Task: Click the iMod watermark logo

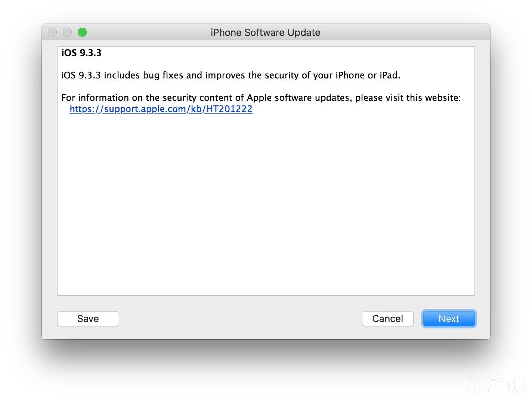Action: click(x=497, y=385)
